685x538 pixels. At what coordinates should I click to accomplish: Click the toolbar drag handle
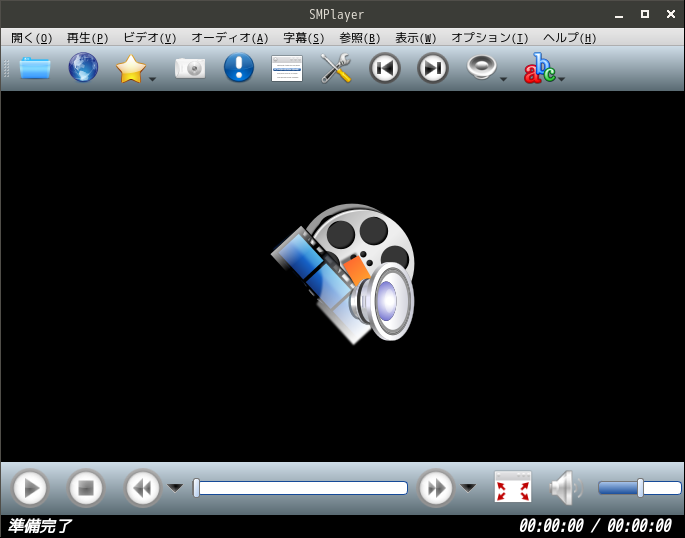(6, 69)
